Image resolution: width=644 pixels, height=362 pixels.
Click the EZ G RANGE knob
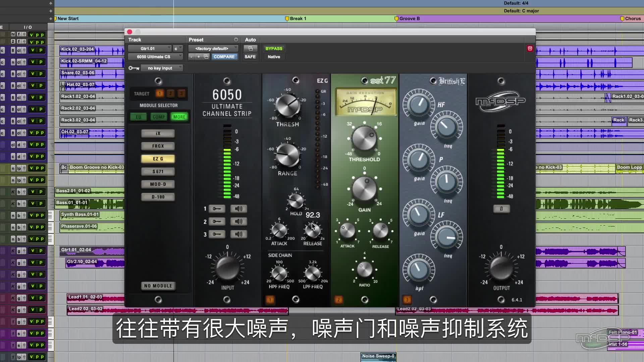pos(287,155)
